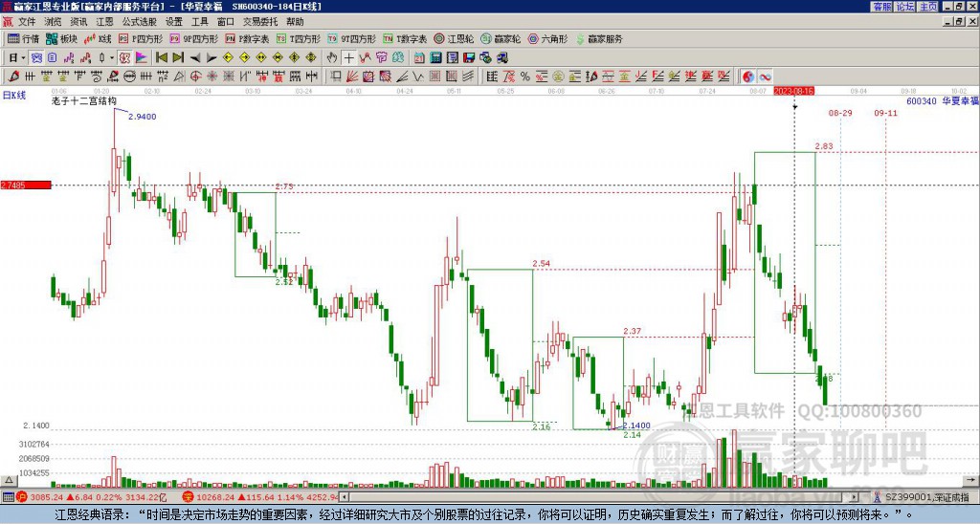Screen dimensions: 980x524
Task: Open the 六角形 hexagon tool
Action: (547, 38)
